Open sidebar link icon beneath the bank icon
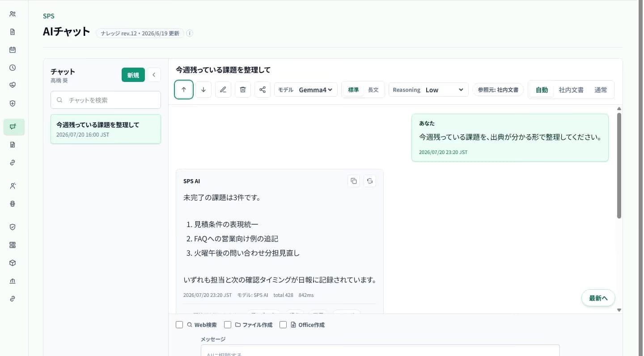Image resolution: width=644 pixels, height=356 pixels. [x=13, y=299]
